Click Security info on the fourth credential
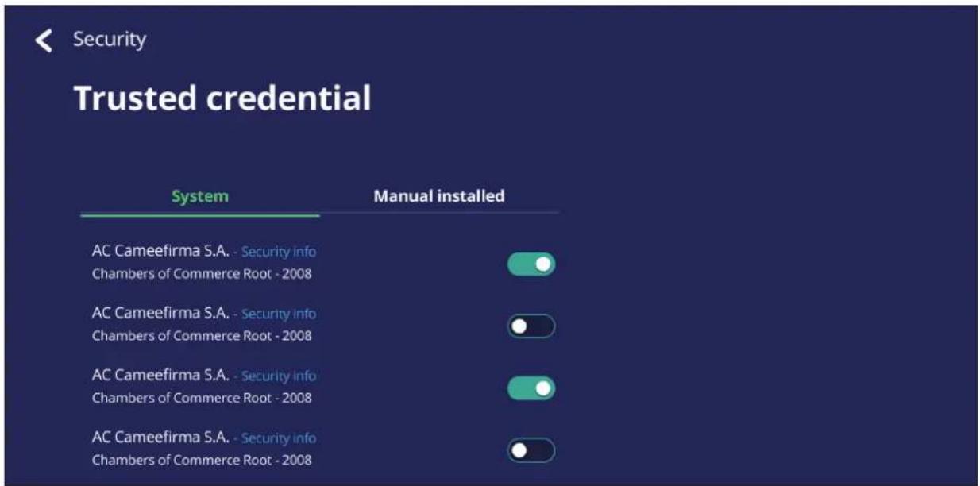The height and width of the screenshot is (486, 980). pos(278,438)
